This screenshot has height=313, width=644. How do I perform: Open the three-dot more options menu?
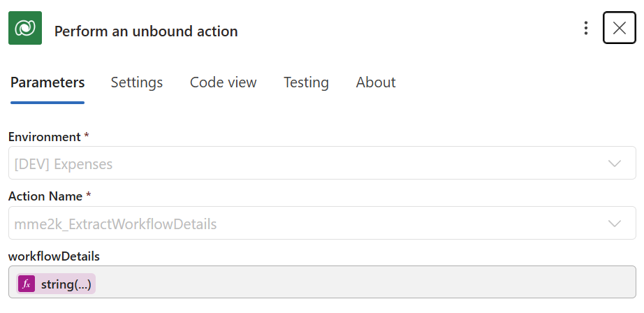coord(585,28)
